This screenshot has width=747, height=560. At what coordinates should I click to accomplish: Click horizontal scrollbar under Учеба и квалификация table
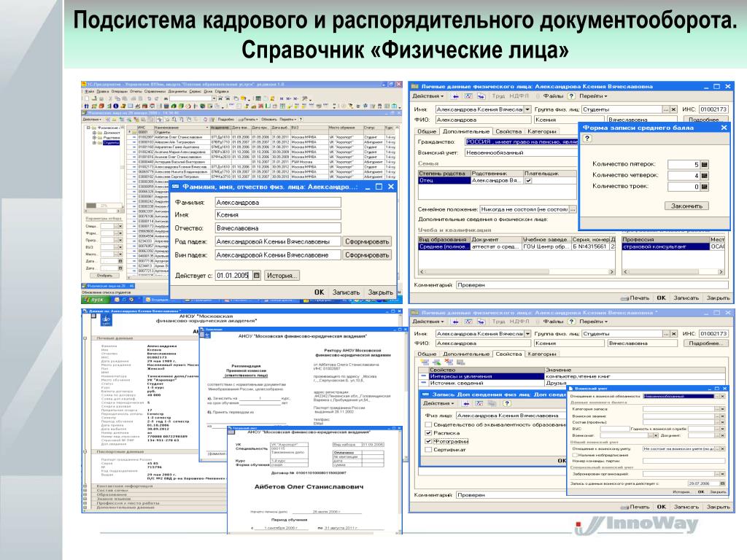pyautogui.click(x=516, y=272)
